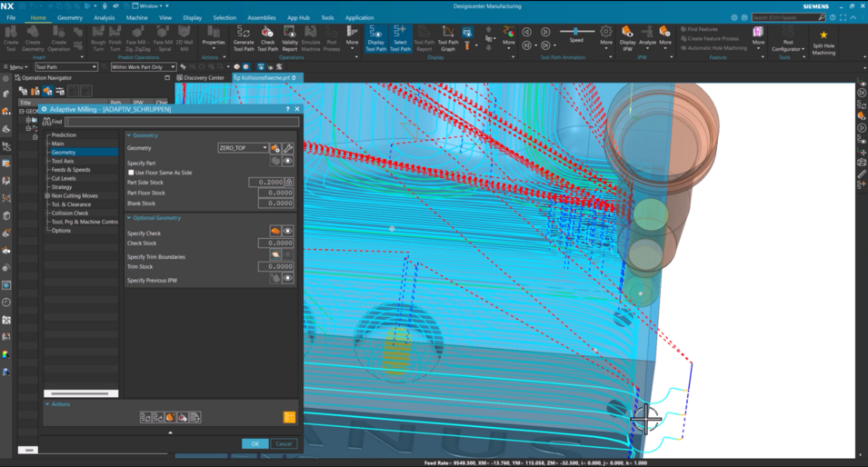This screenshot has width=868, height=467.
Task: Toggle display eye for Specify Previous IPW
Action: (288, 278)
